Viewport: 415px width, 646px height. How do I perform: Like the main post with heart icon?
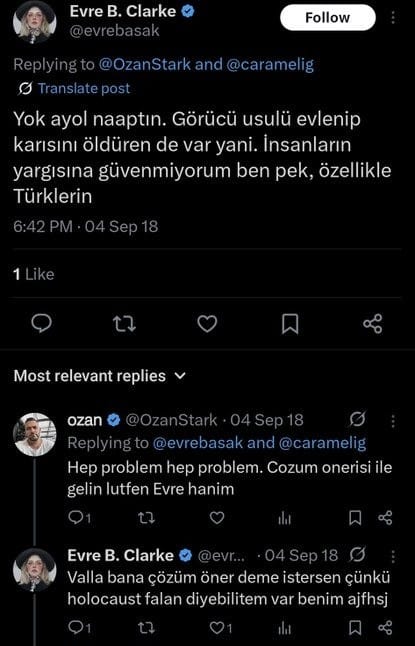(x=207, y=324)
